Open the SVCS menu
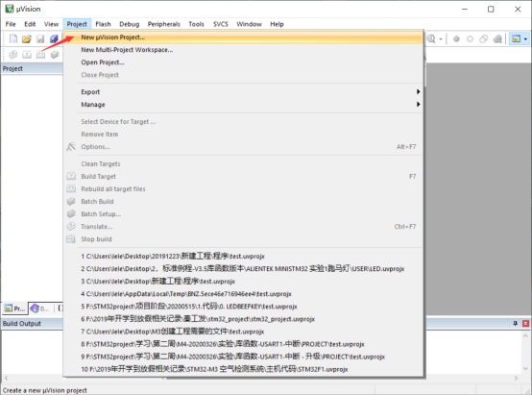This screenshot has height=395, width=532. tap(221, 24)
